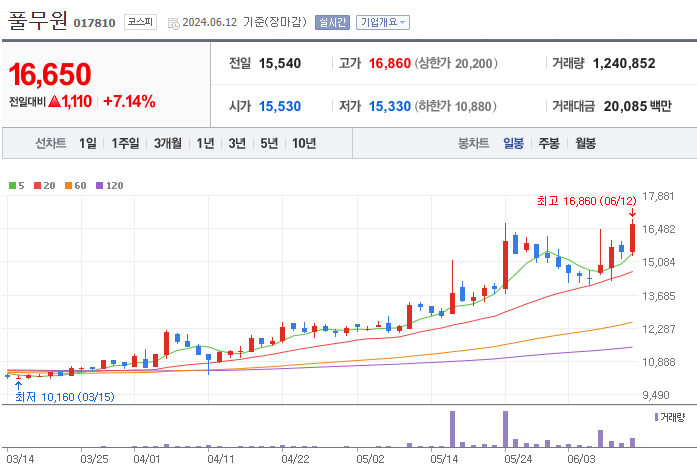697x469 pixels.
Task: Click the 코스피 market label
Action: click(x=140, y=22)
